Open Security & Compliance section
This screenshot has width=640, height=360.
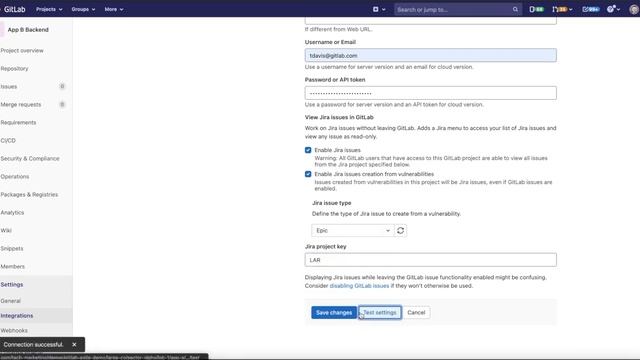coord(30,158)
